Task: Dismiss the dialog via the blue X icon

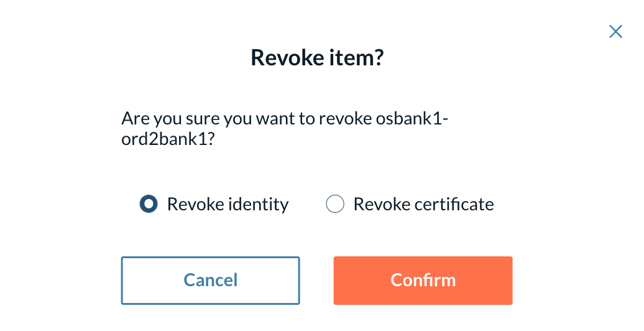Action: (615, 31)
